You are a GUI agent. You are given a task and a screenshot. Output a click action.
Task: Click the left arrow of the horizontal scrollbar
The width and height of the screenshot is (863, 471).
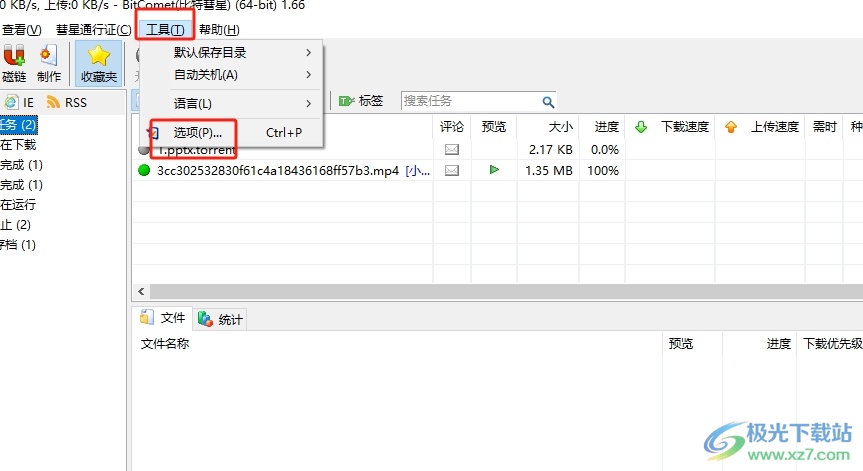[141, 292]
